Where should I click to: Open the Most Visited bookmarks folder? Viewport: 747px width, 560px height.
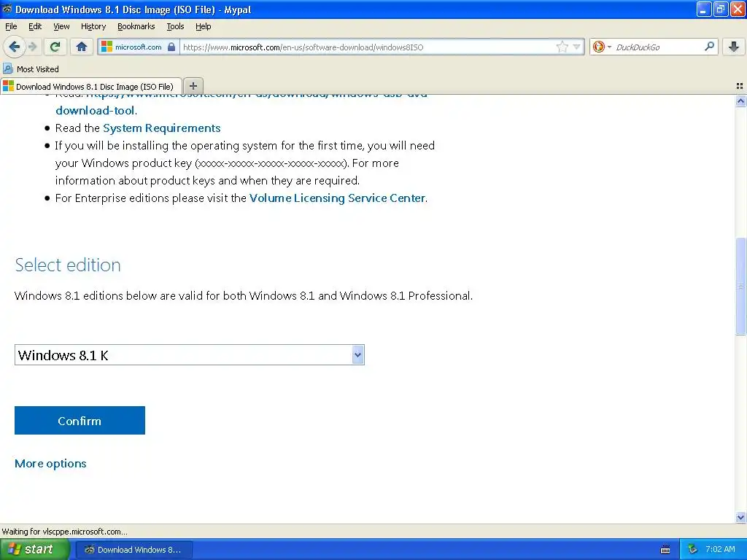point(31,69)
